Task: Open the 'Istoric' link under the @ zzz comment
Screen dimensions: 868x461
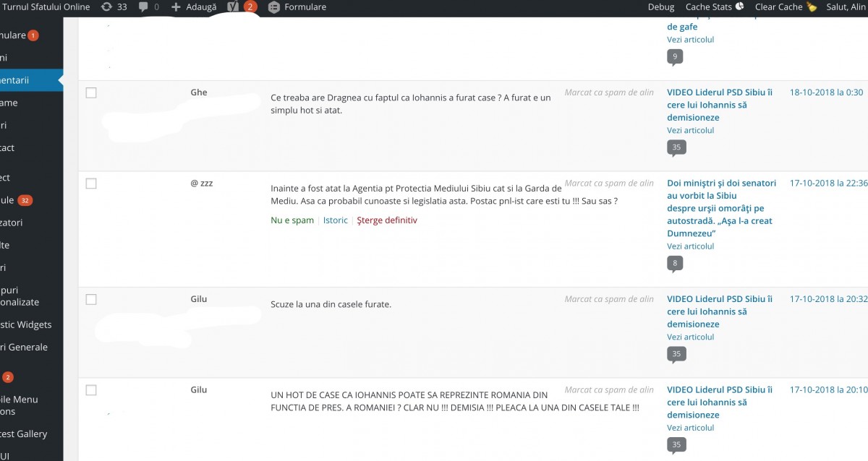Action: pos(336,220)
